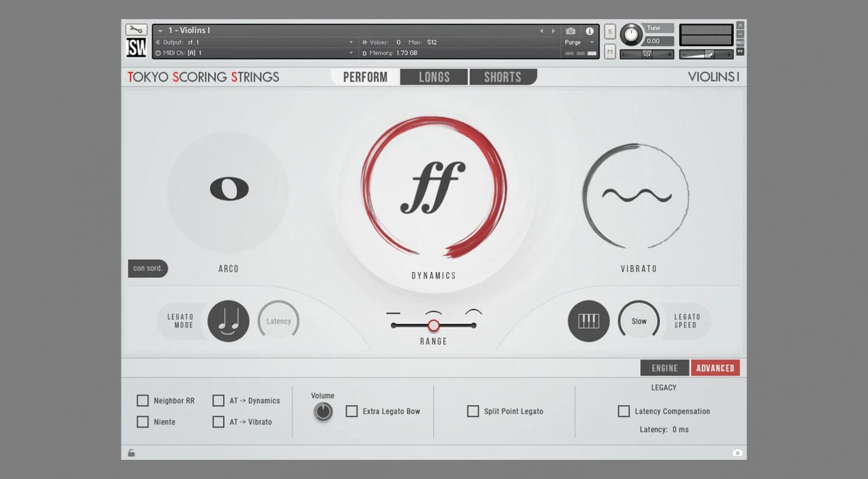Enable the Neighbor RR checkbox

pyautogui.click(x=142, y=400)
